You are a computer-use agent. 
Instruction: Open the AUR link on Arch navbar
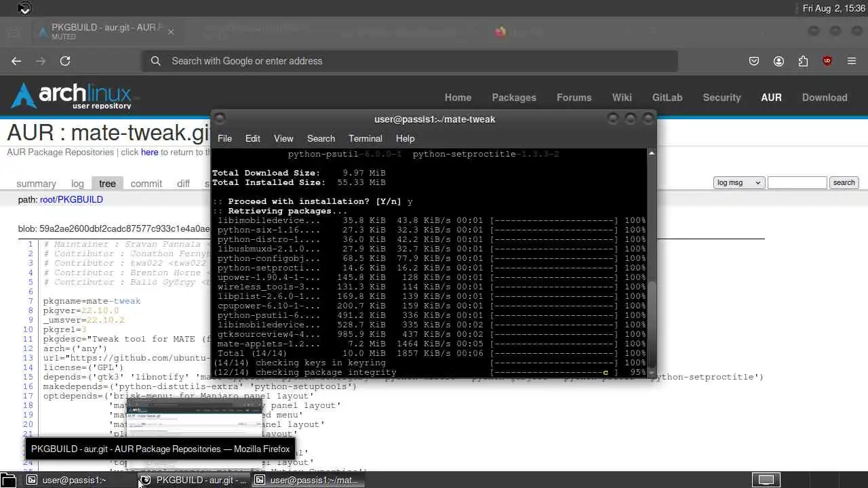pyautogui.click(x=771, y=98)
